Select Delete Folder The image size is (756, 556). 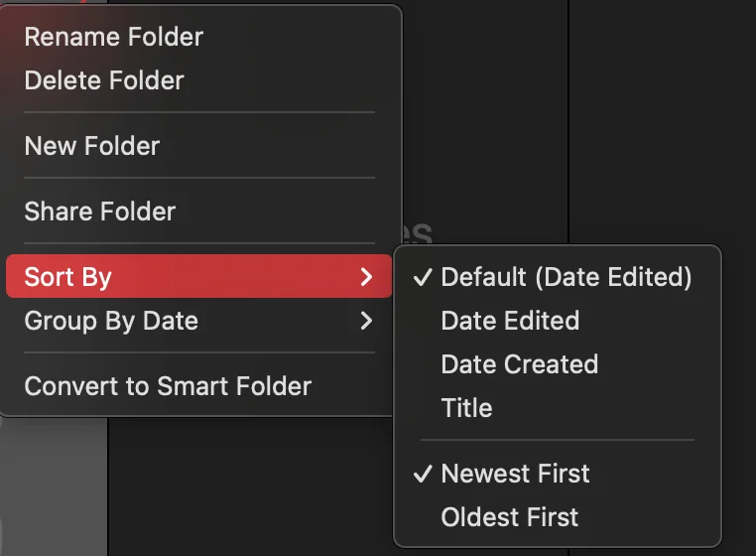(104, 80)
